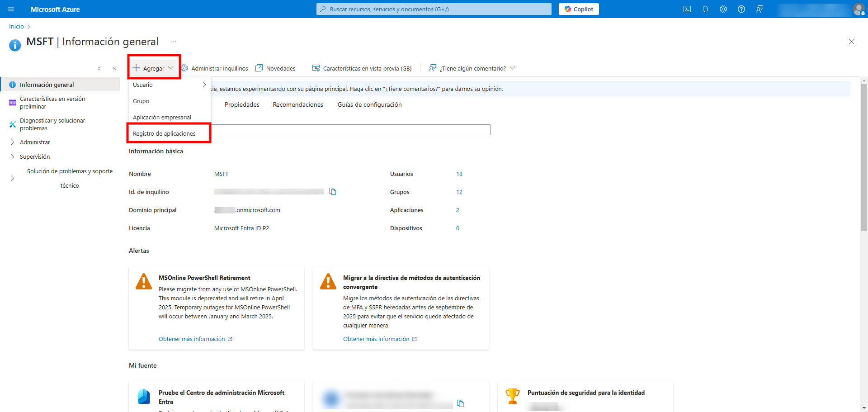Open the Grupos count 12
The height and width of the screenshot is (412, 868).
click(x=459, y=192)
